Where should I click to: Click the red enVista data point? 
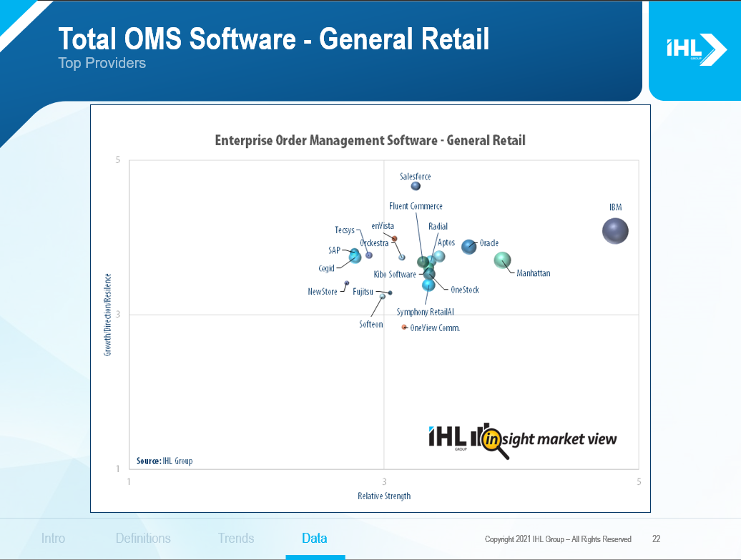[394, 239]
